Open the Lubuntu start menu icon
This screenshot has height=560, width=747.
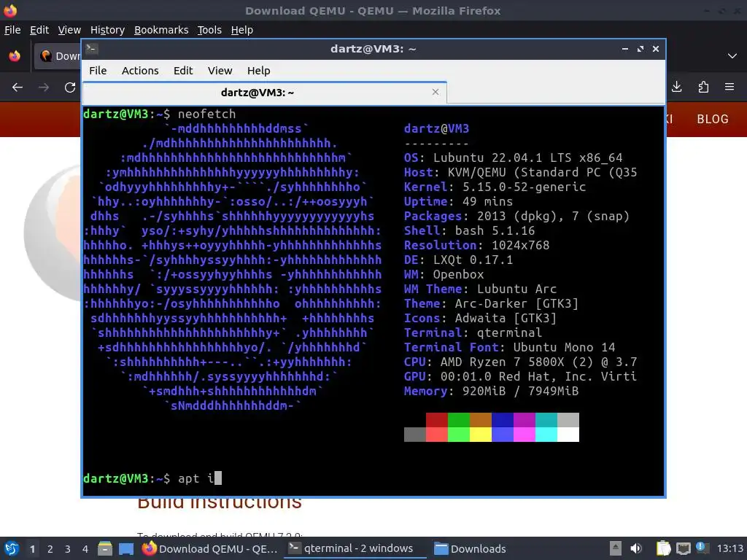tap(12, 548)
